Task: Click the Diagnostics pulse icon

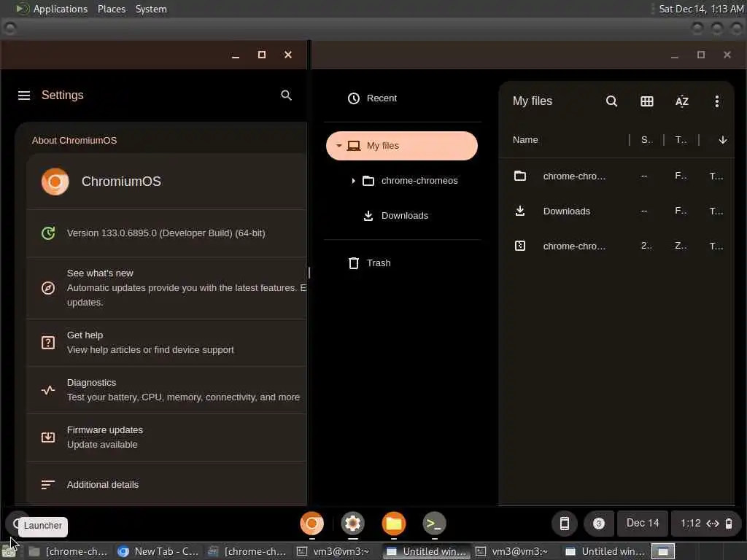Action: click(48, 390)
